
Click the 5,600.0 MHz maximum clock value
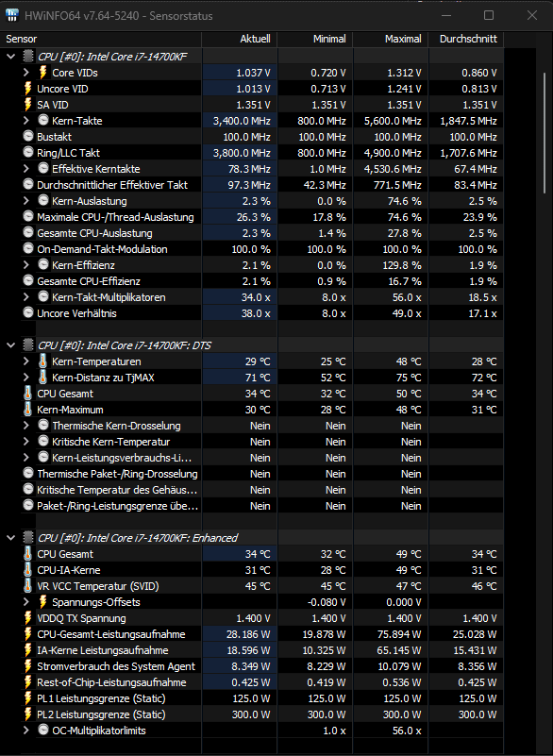393,121
